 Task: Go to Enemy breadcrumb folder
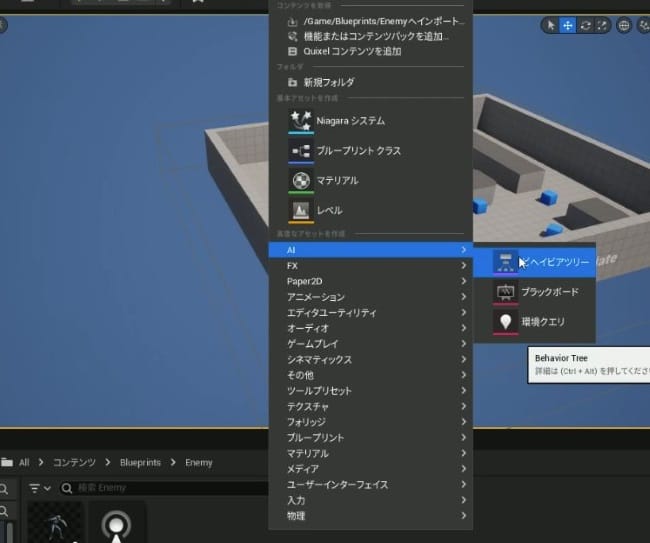pos(199,462)
